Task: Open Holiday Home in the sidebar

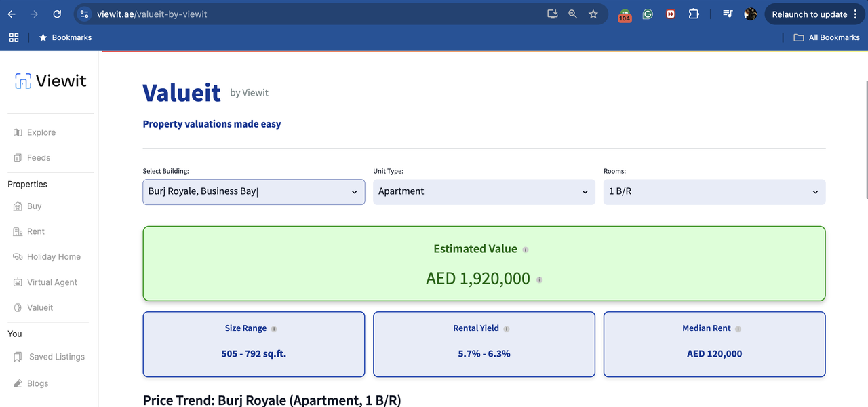Action: 53,257
